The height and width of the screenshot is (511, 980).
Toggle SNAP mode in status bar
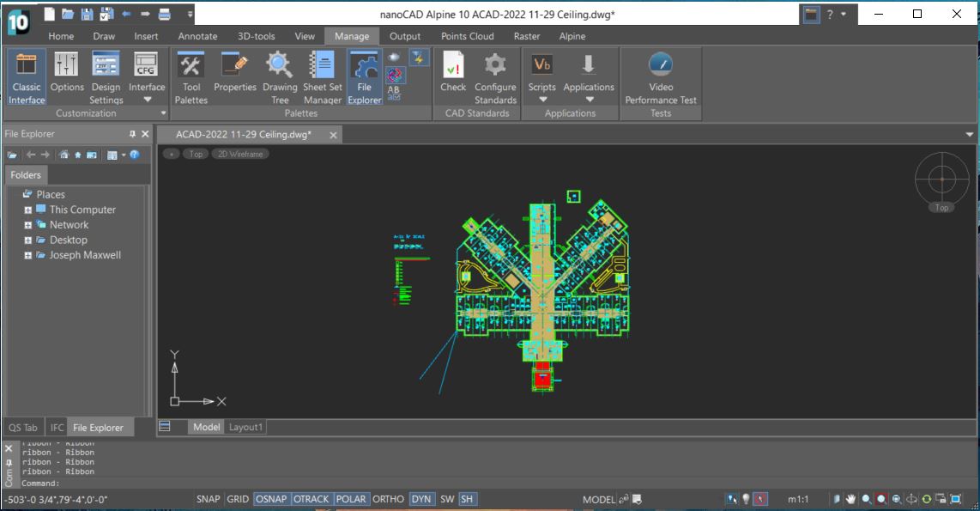pos(209,499)
